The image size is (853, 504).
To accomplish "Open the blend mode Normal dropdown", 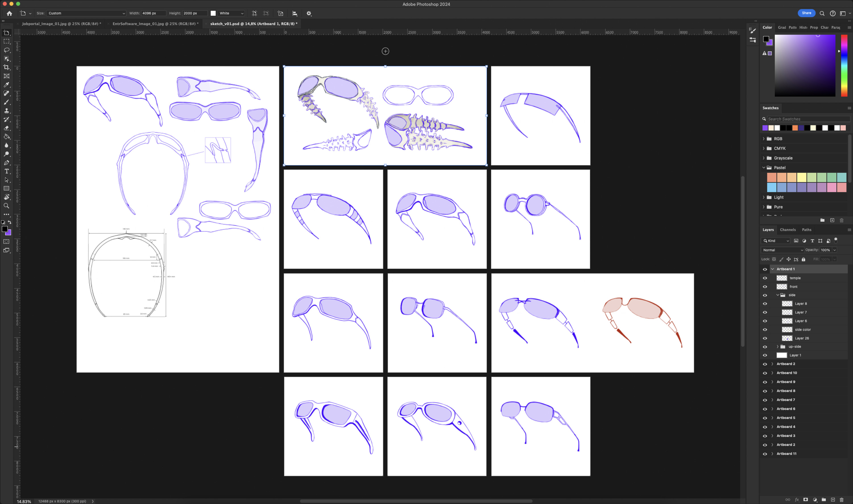I will 783,250.
